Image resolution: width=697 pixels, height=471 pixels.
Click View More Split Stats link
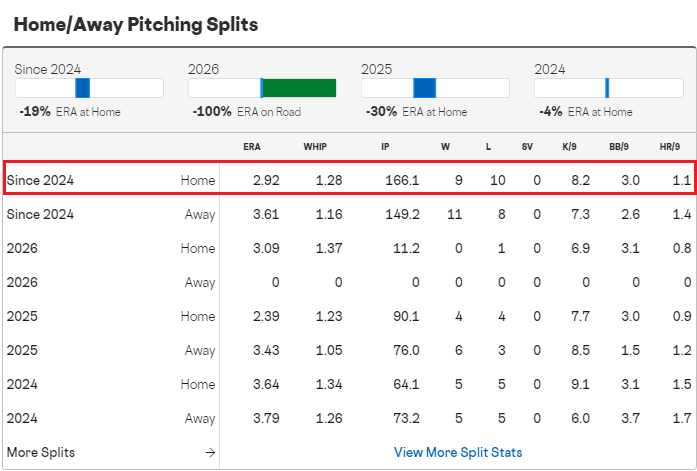(x=458, y=452)
